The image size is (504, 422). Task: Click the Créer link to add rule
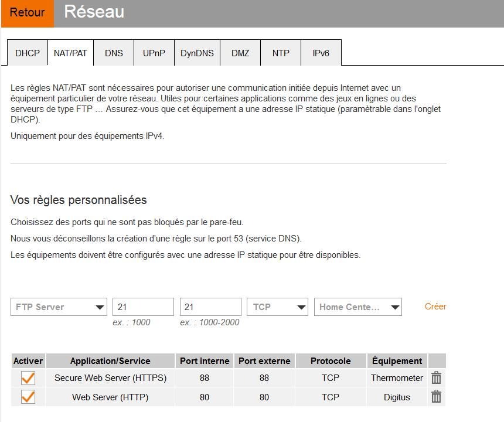click(x=435, y=307)
